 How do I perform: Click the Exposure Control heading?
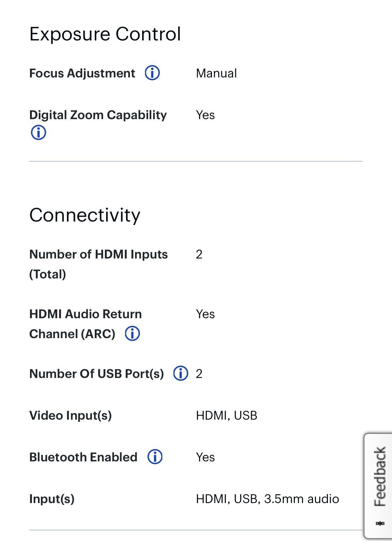[105, 34]
